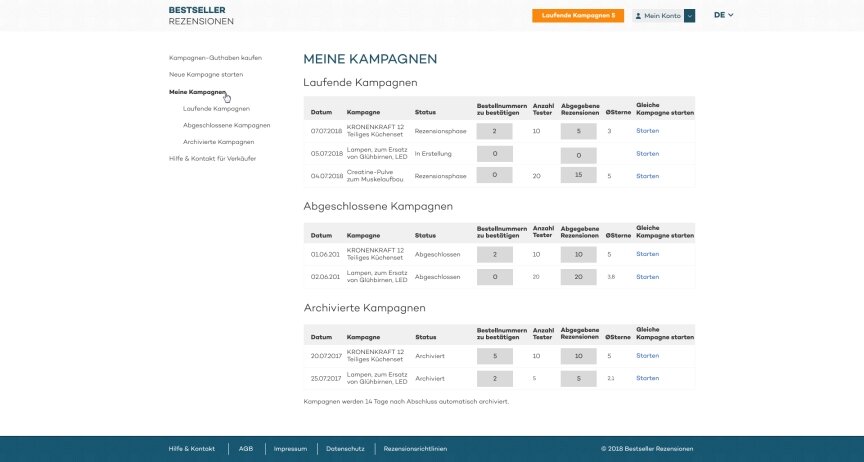Click Abgegebene Rezensionen box '20' for 02.06.201

(x=579, y=277)
